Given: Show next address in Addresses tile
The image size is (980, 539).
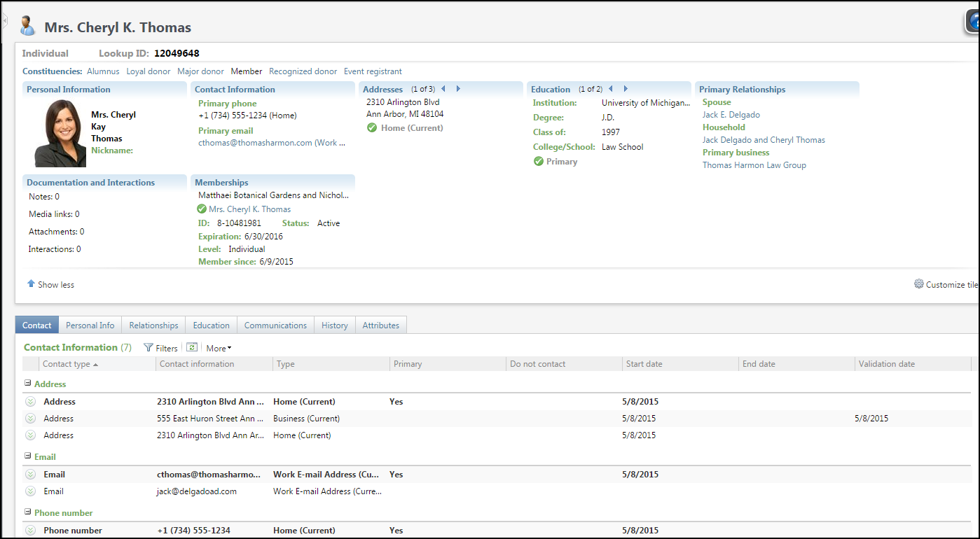Looking at the screenshot, I should (458, 89).
